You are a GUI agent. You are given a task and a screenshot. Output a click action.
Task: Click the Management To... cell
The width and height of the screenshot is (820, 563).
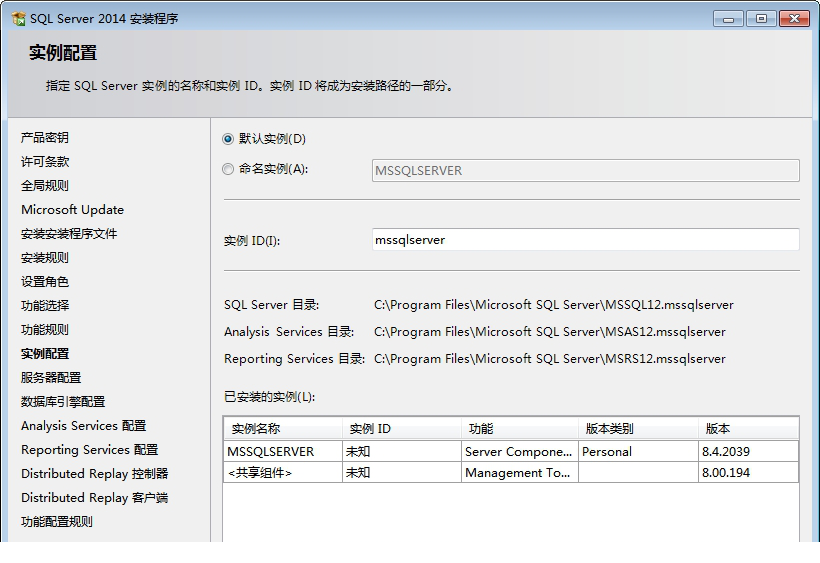[x=519, y=473]
